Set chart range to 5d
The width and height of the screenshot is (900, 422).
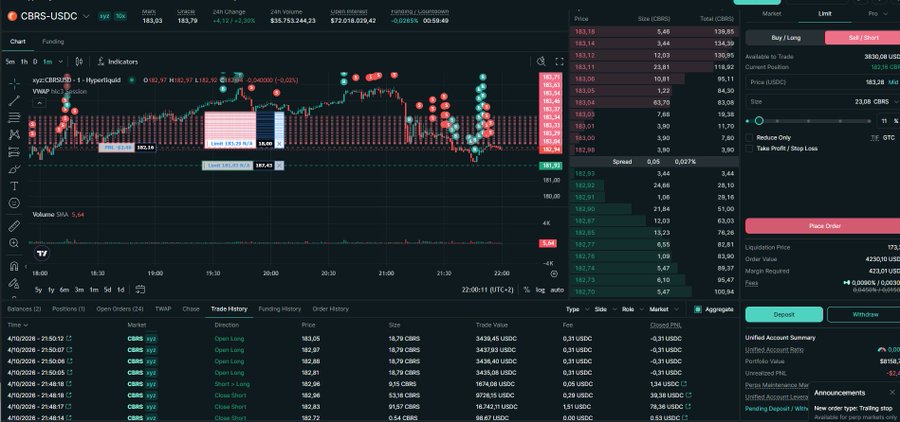coord(107,290)
